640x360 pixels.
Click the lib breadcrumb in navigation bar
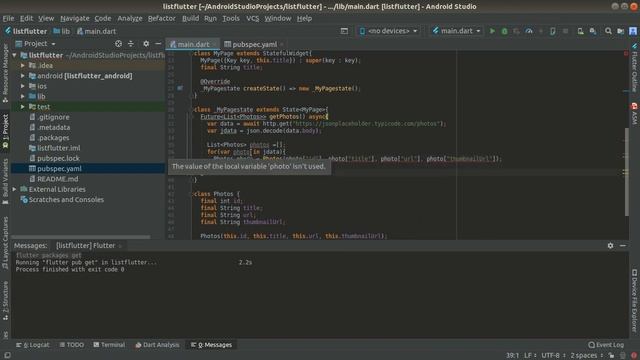tap(62, 31)
